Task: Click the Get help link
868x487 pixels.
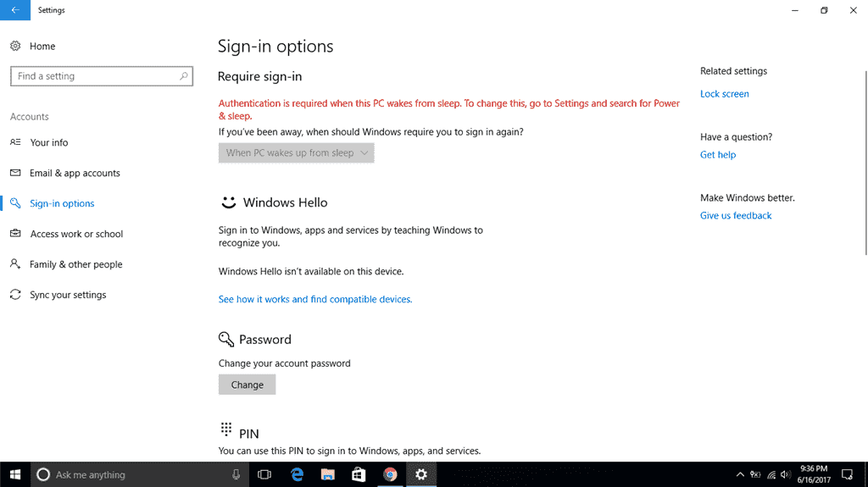Action: pyautogui.click(x=718, y=154)
